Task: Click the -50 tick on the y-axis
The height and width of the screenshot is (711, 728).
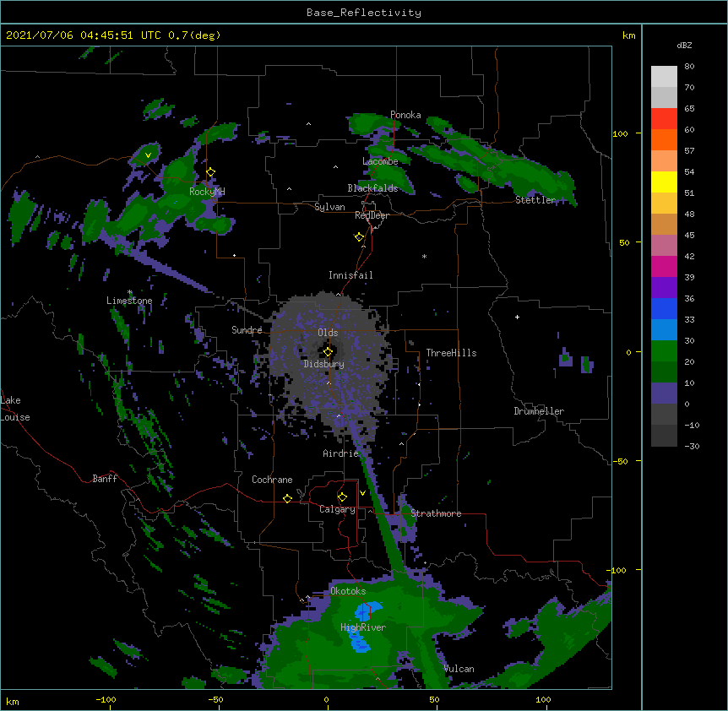Action: tap(620, 461)
